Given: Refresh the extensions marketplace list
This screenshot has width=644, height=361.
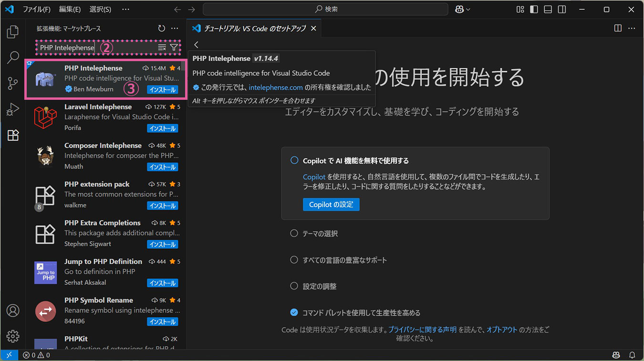Looking at the screenshot, I should [x=162, y=29].
